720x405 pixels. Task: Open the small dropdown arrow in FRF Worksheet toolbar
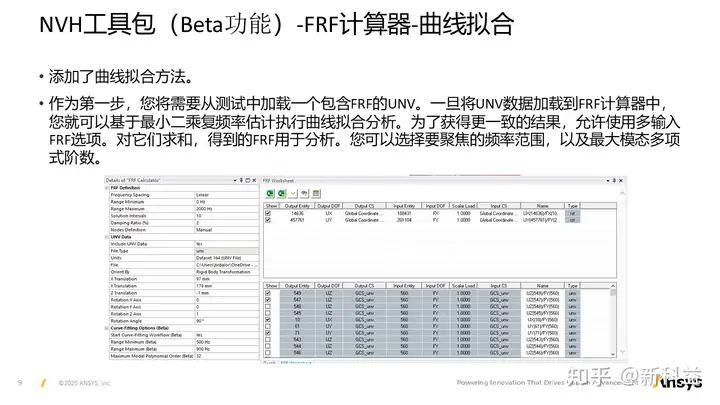[293, 193]
